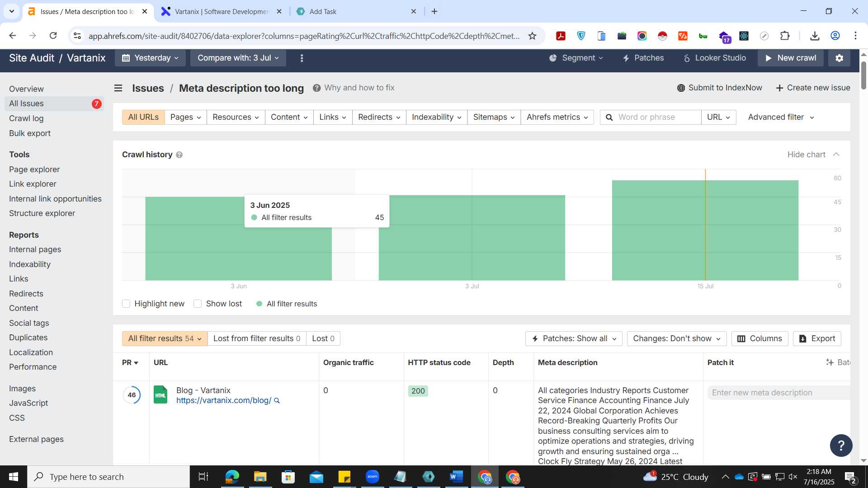
Task: Open the Chrome profile avatar
Action: [835, 36]
